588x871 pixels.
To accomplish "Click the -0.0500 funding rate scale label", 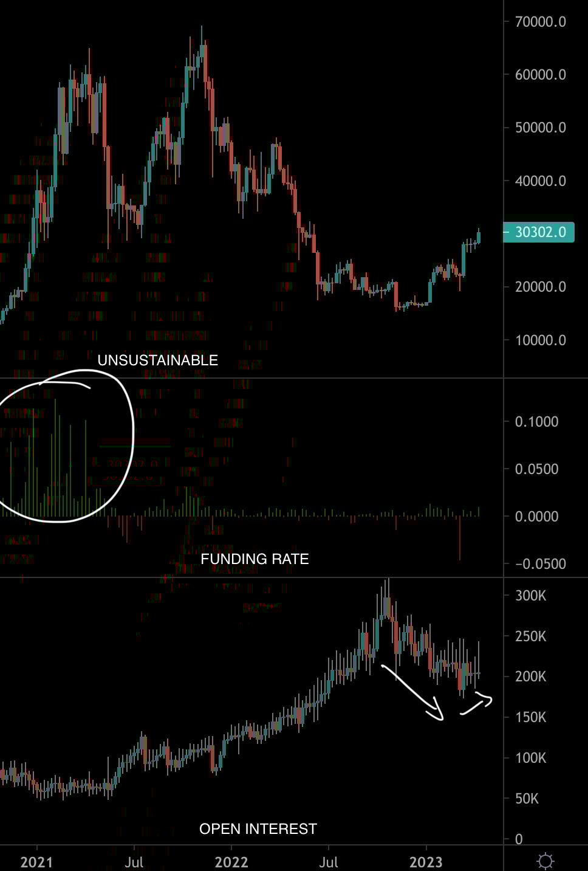I will coord(536,564).
